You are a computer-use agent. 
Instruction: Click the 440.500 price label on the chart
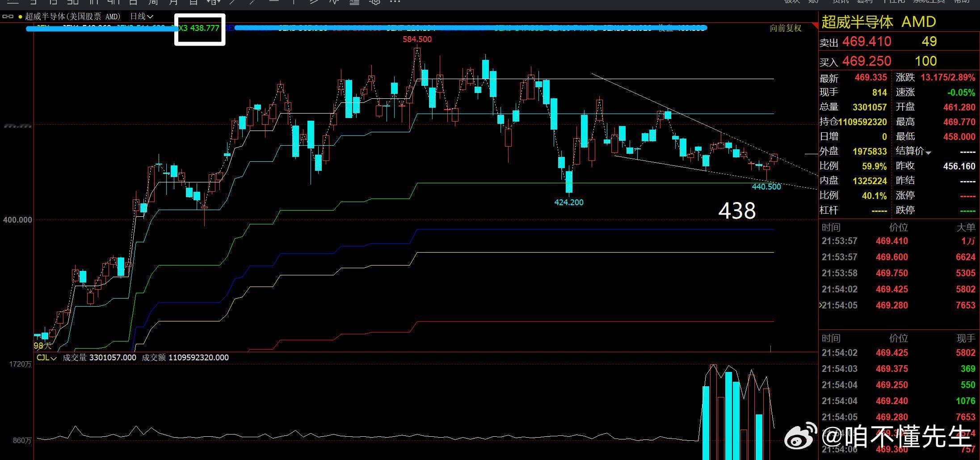[766, 187]
